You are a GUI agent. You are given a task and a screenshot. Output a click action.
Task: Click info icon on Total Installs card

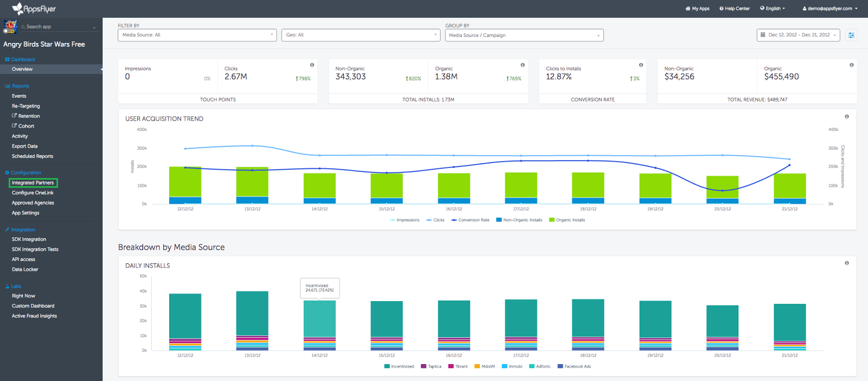pyautogui.click(x=522, y=65)
